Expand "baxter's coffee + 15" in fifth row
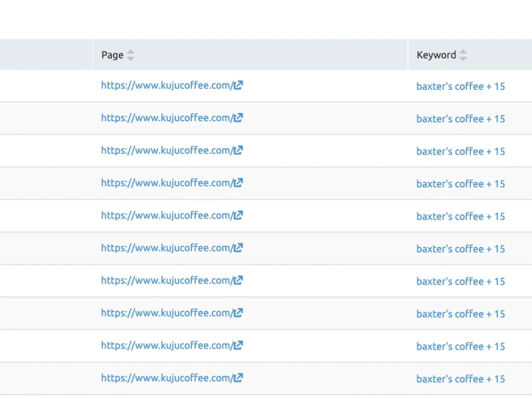Image resolution: width=532 pixels, height=399 pixels. 461,217
